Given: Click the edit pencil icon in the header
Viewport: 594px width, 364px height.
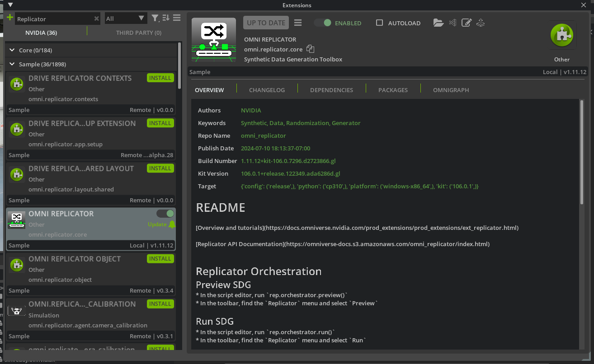Looking at the screenshot, I should [x=467, y=23].
